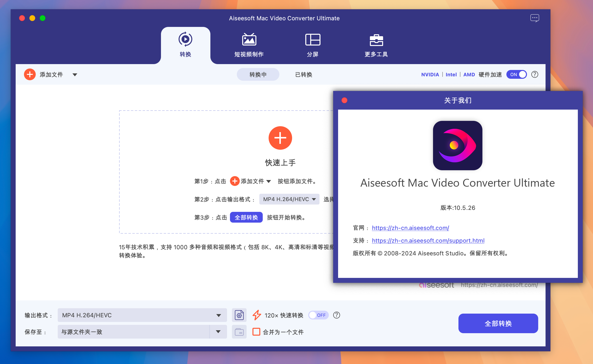This screenshot has height=364, width=593.
Task: Expand the 添加文件 dropdown arrow in toolbar
Action: [x=75, y=75]
